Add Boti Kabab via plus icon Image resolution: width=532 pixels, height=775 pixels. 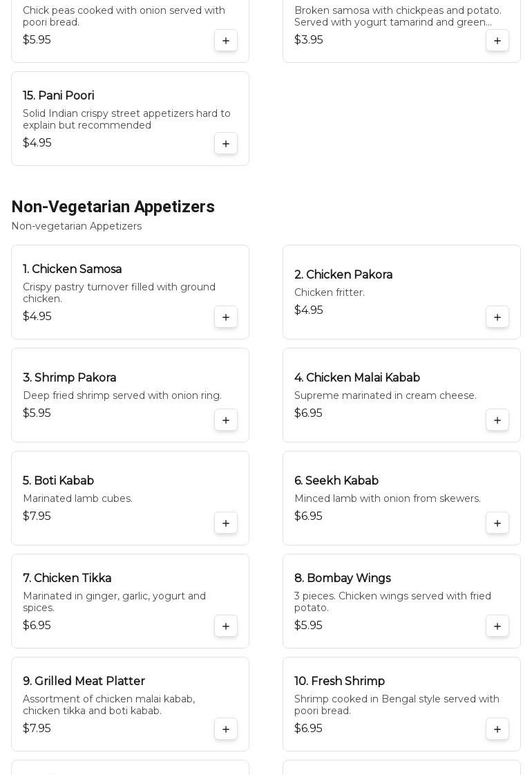click(226, 523)
